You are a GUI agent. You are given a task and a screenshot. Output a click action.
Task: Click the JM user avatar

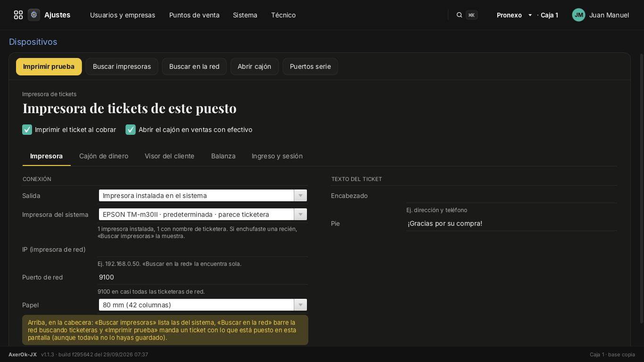click(578, 15)
